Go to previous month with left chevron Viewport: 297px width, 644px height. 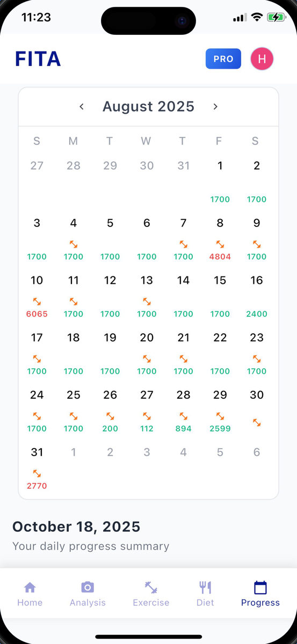pyautogui.click(x=82, y=107)
